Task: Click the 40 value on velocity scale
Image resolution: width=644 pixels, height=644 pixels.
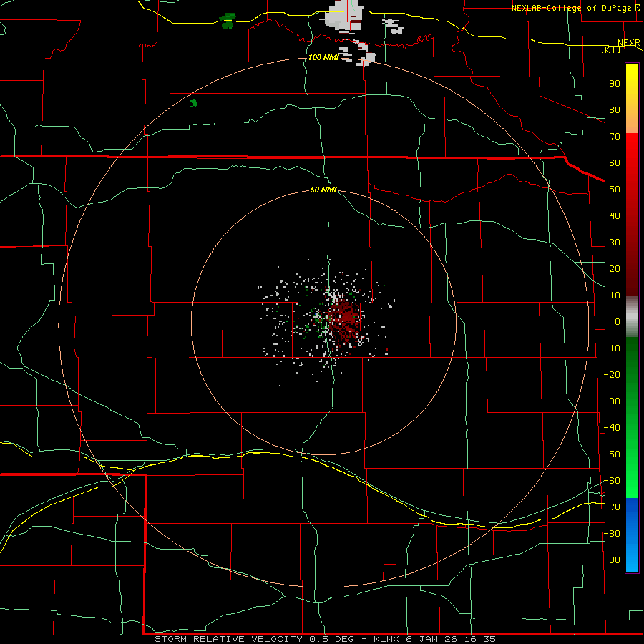Action: (x=615, y=216)
